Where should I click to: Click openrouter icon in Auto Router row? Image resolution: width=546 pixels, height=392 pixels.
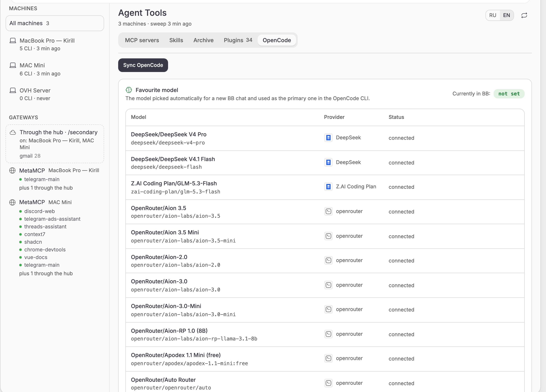coord(328,383)
